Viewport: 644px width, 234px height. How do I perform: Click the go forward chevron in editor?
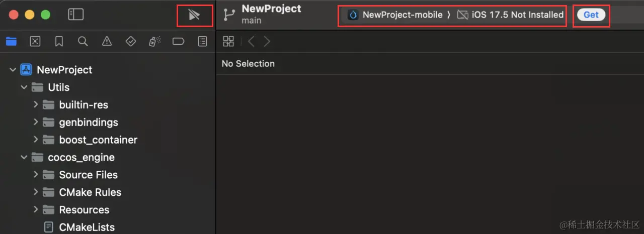tap(267, 42)
